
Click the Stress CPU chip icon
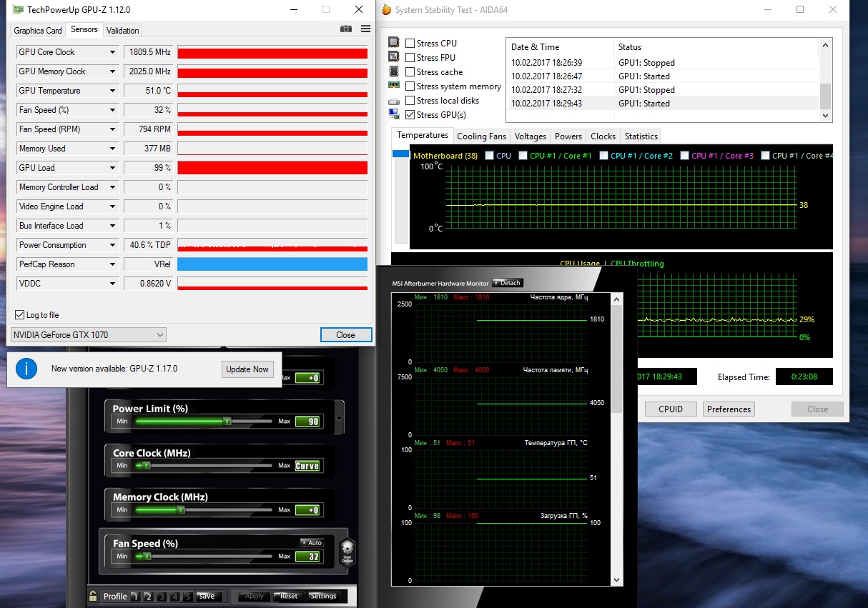pos(393,43)
